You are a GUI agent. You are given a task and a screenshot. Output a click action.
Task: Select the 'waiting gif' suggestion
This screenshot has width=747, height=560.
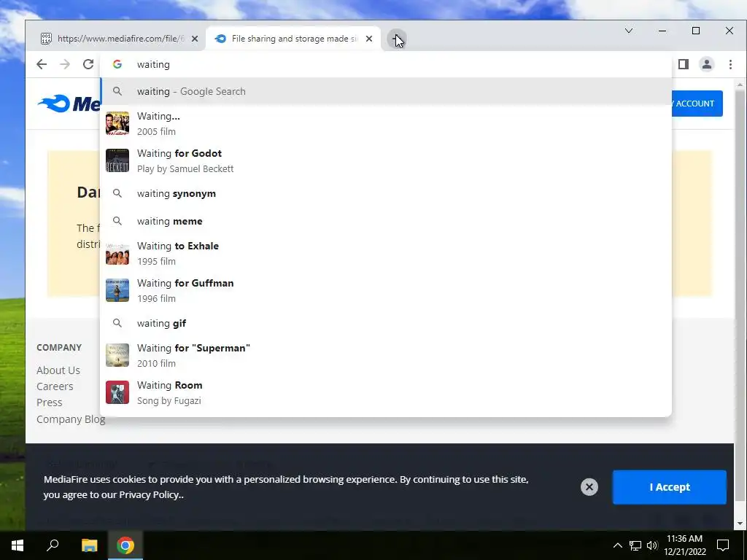coord(386,323)
